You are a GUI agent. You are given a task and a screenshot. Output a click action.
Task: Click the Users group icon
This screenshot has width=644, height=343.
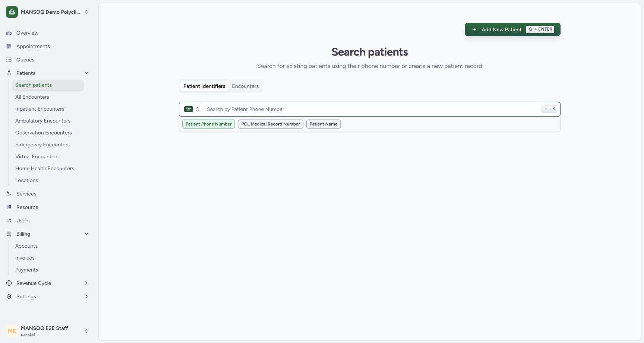[9, 220]
